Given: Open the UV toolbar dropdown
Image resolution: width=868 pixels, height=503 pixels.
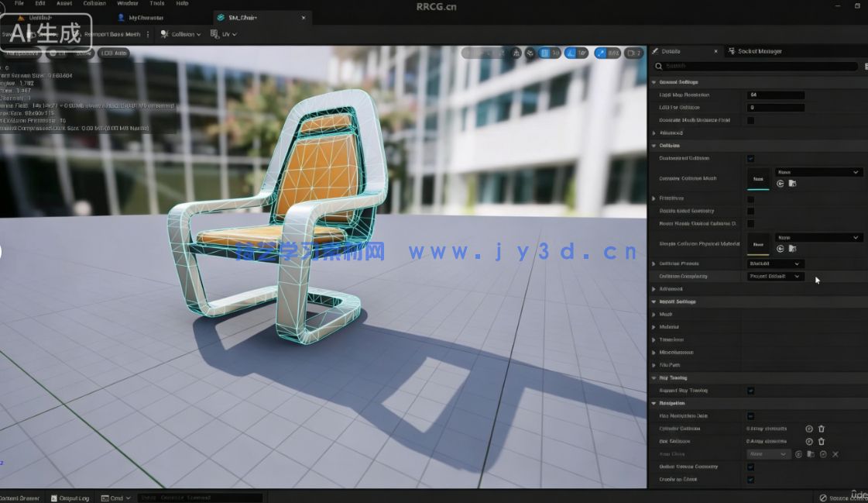Looking at the screenshot, I should (x=224, y=34).
